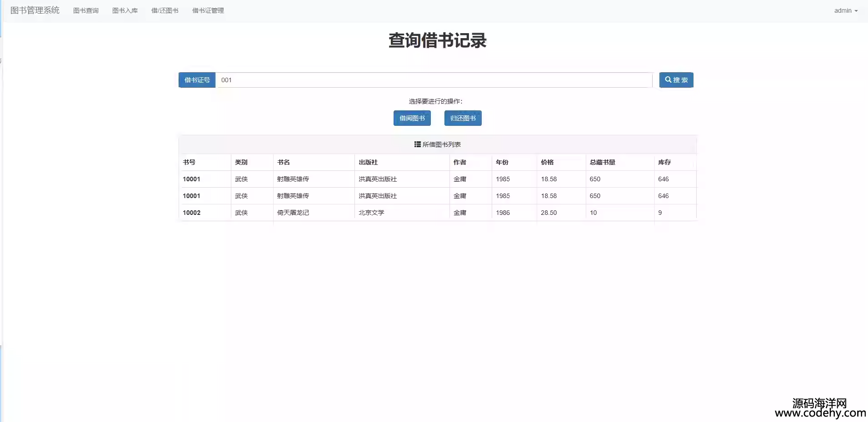Screen dimensions: 868x422
Task: Click the list icon beside 所借图书列表
Action: pyautogui.click(x=417, y=144)
